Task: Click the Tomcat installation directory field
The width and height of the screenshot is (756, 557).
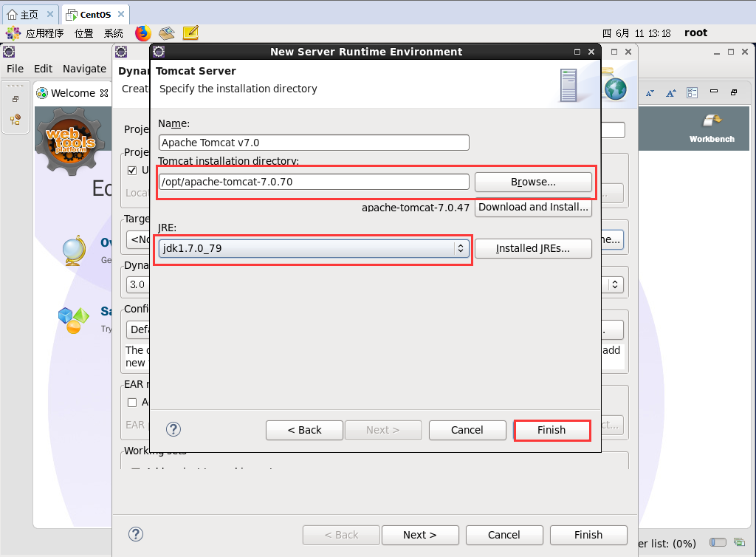Action: [314, 182]
